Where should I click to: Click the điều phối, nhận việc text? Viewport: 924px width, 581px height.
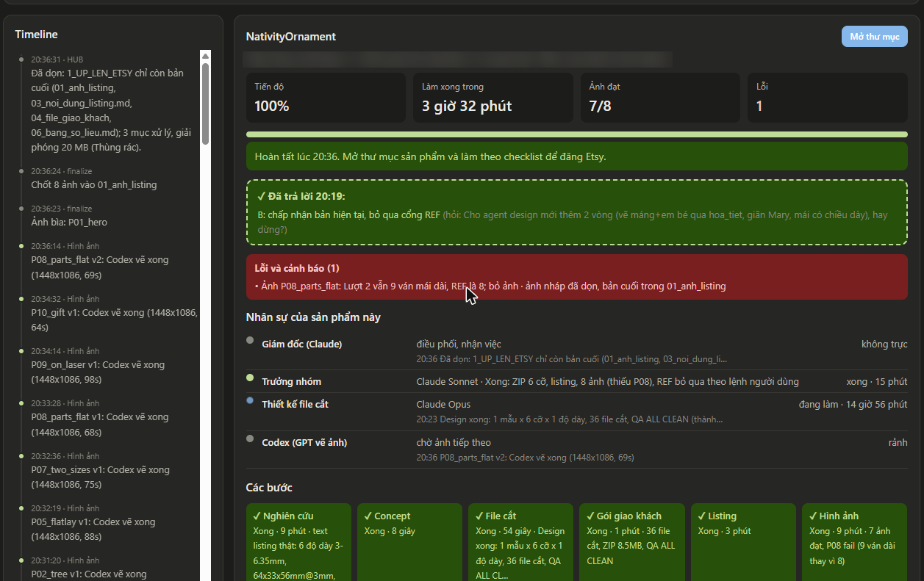(459, 344)
